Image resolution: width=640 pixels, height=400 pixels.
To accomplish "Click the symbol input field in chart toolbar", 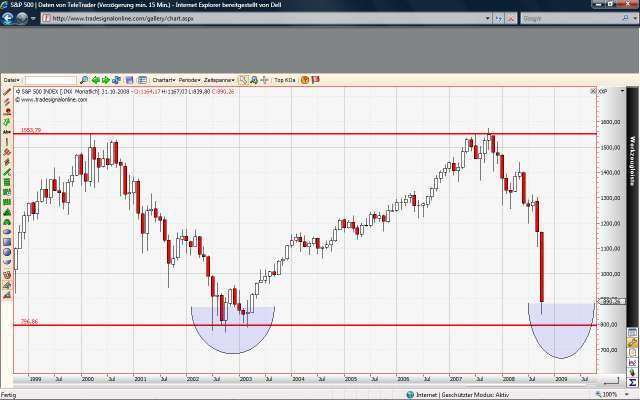I will coord(50,80).
